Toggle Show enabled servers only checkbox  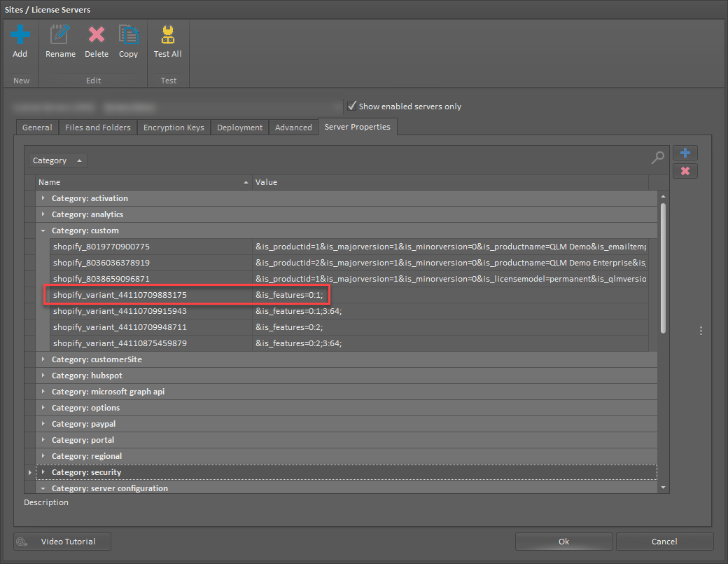[352, 106]
